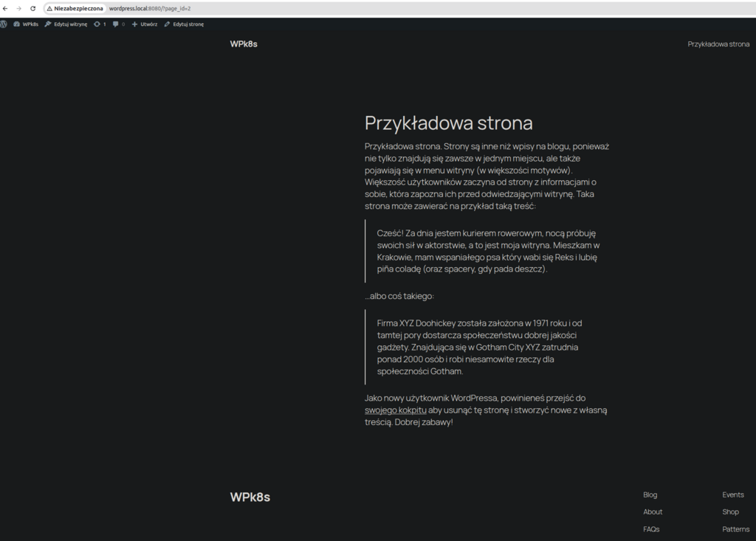Open Przykładowa strona navigation link
756x541 pixels.
tap(718, 44)
